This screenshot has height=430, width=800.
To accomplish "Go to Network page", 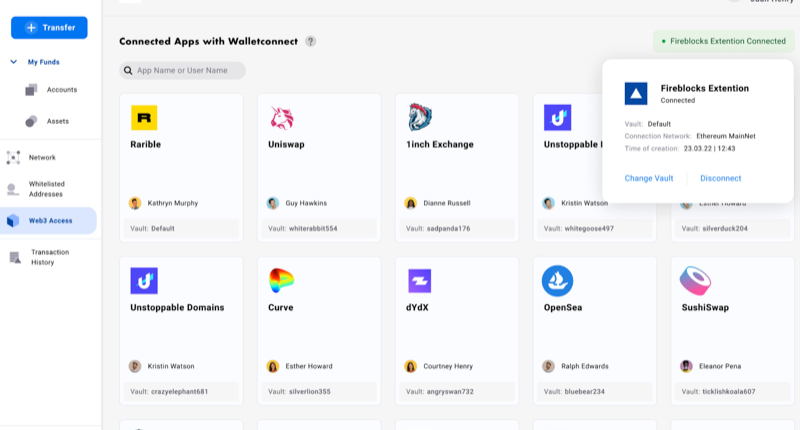I will [x=42, y=158].
